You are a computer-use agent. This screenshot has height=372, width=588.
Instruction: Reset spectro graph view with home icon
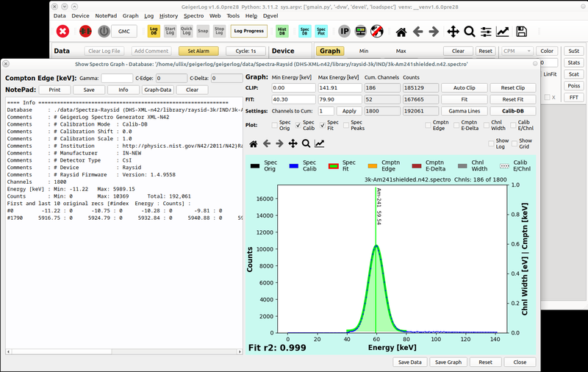(253, 143)
